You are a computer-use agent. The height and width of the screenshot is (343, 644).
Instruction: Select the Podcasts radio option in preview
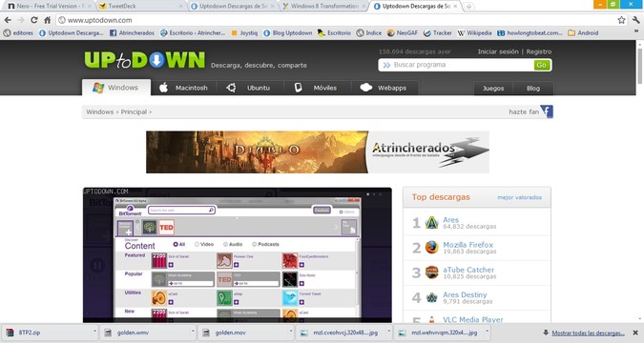(254, 244)
